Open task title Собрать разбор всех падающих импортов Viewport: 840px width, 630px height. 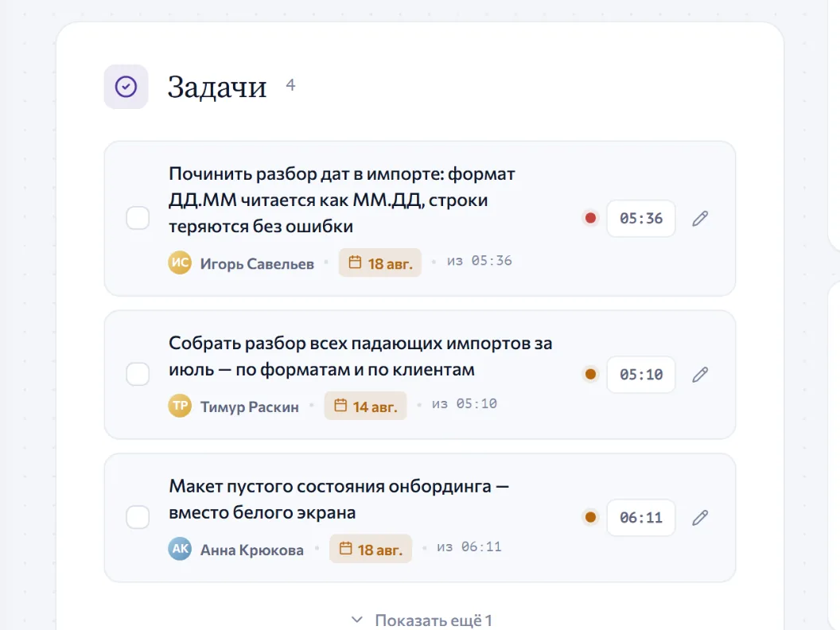tap(360, 356)
